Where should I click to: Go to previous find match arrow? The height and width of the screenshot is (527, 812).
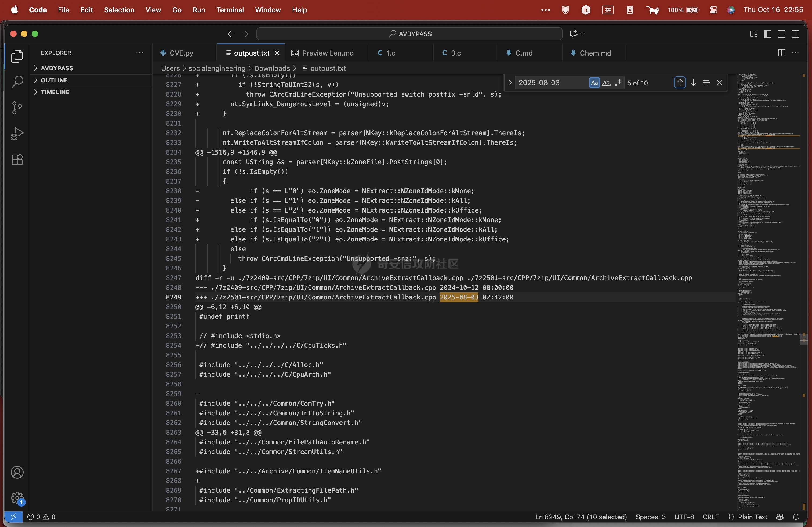tap(680, 83)
